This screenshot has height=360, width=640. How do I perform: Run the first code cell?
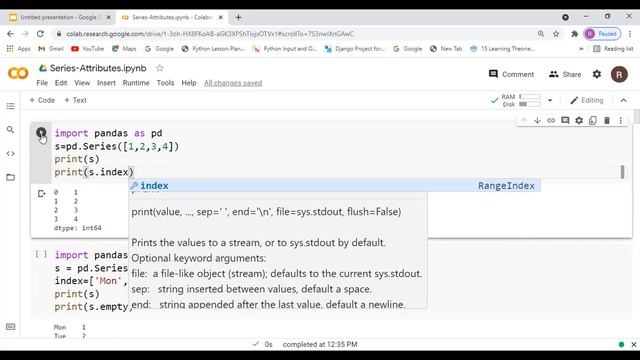(x=41, y=132)
